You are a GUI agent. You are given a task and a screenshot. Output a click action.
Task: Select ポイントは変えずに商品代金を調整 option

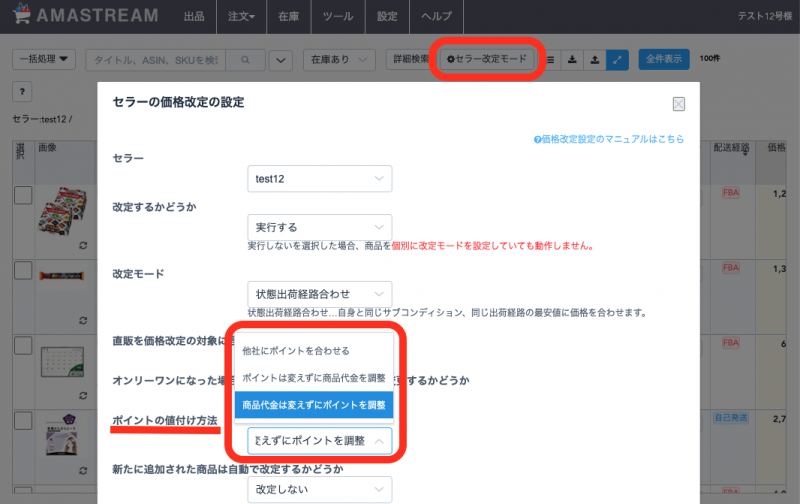click(314, 378)
